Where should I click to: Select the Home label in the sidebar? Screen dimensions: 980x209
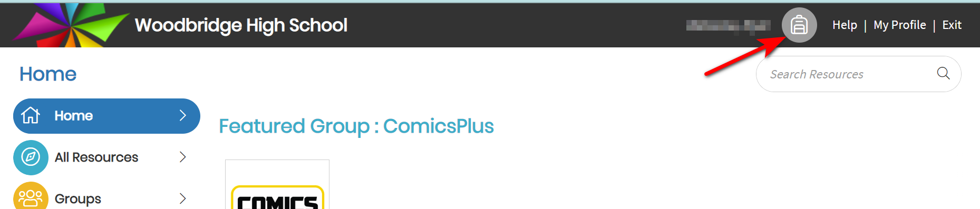click(x=74, y=115)
